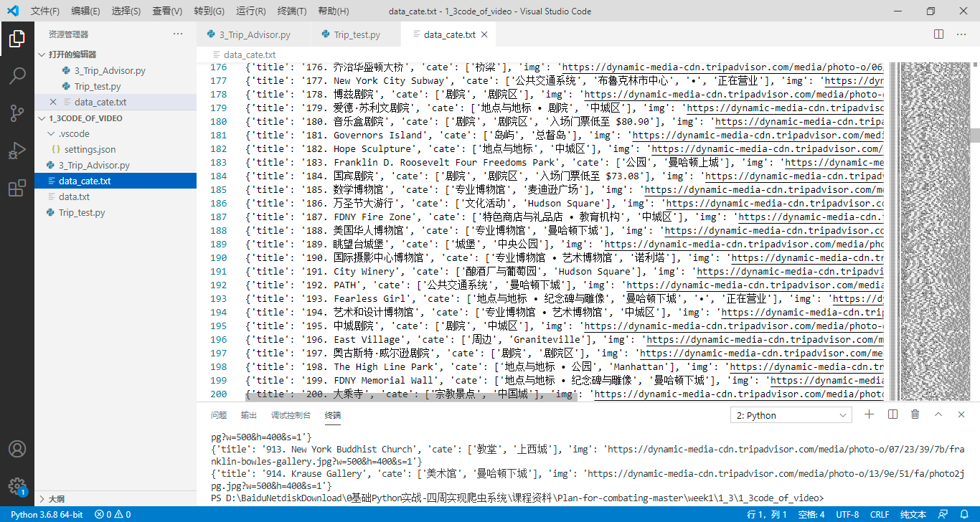
Task: Select Python 3.6.8 64-bit interpreter in status bar
Action: [x=47, y=515]
